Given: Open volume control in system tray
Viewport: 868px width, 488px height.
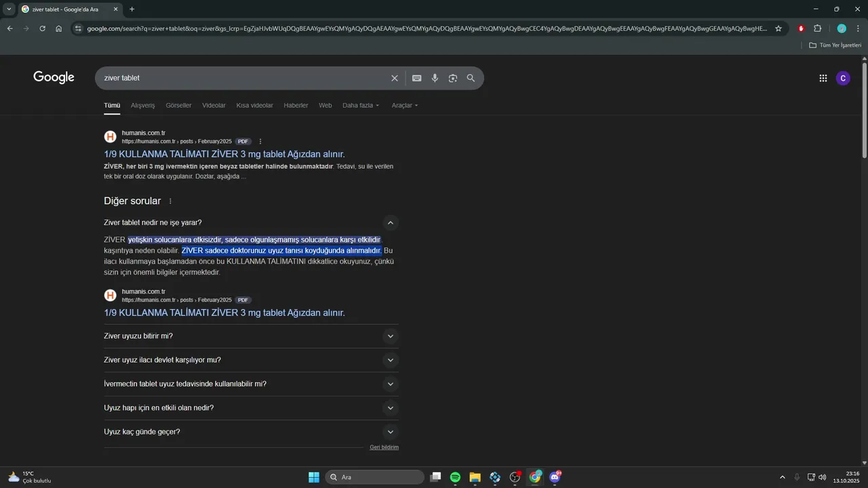Looking at the screenshot, I should coord(822,477).
